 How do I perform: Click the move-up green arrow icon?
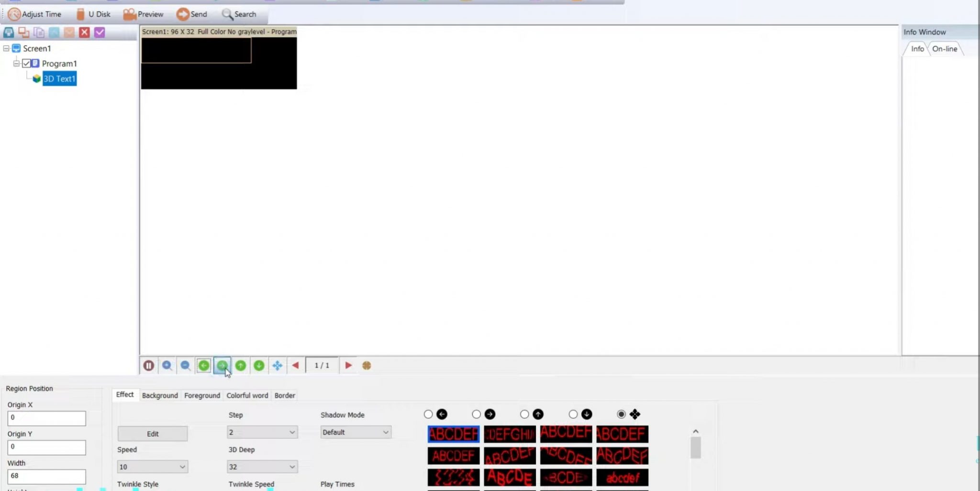[240, 365]
